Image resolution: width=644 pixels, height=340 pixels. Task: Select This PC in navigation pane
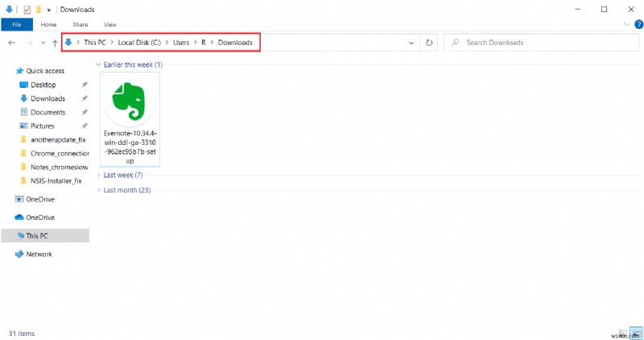tap(45, 235)
